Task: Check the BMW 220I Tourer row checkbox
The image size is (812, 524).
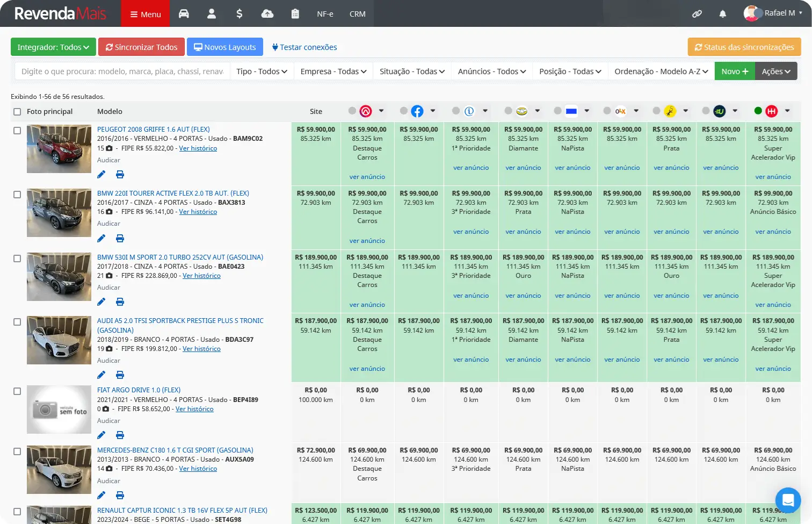Action: tap(17, 195)
